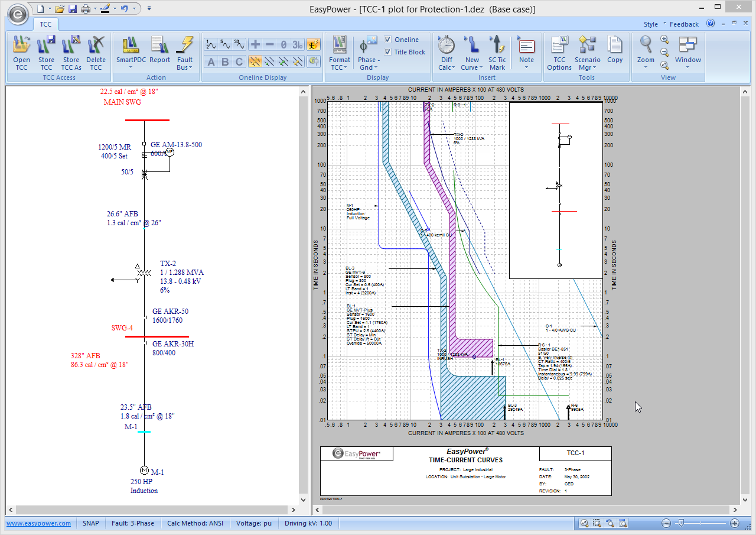The height and width of the screenshot is (535, 756).
Task: Click the zoom previous icon in status bar
Action: [610, 523]
